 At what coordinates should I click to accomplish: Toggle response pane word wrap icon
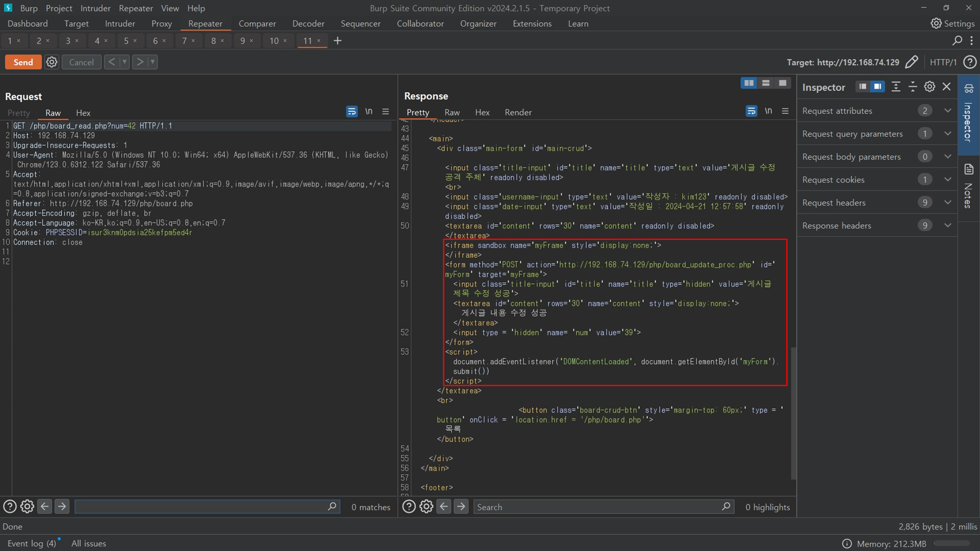coord(751,111)
